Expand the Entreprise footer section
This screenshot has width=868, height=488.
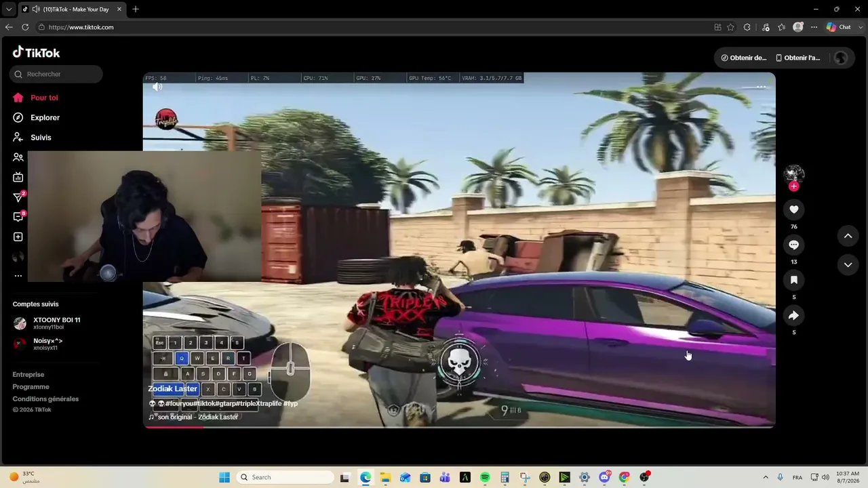[x=28, y=374]
